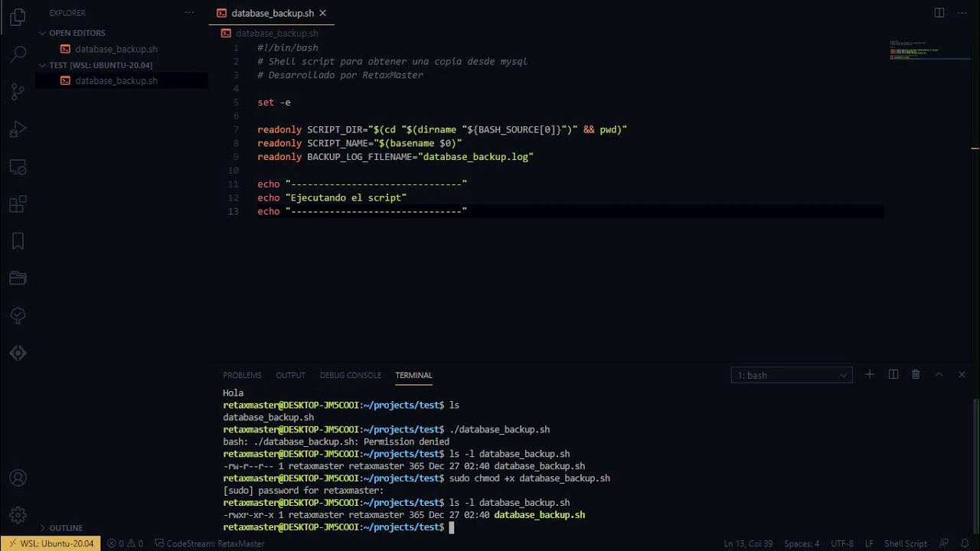Close the terminal panel
The image size is (980, 551).
(x=962, y=374)
